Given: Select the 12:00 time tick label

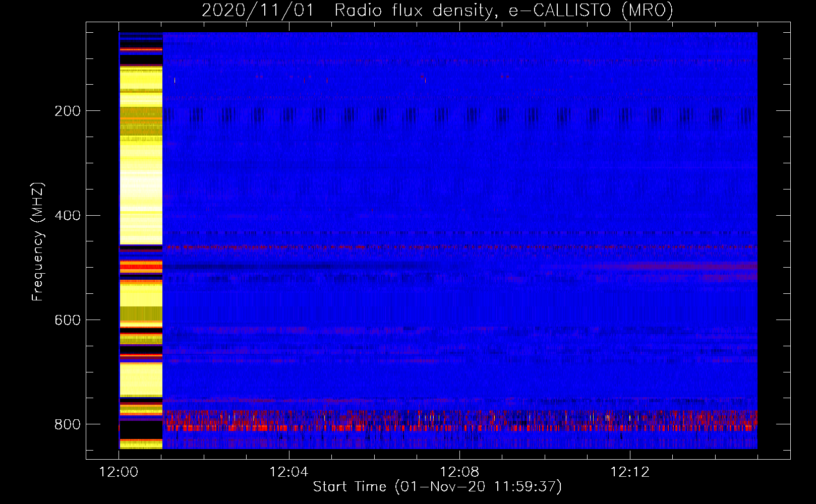Looking at the screenshot, I should click(119, 472).
